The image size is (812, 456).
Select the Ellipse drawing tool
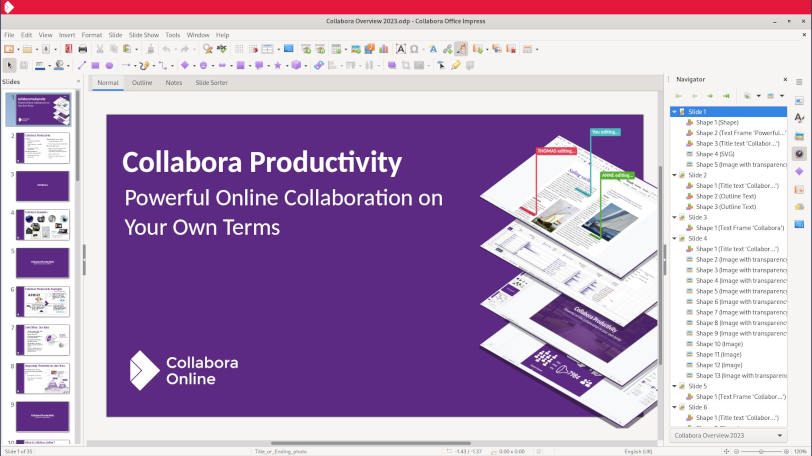click(x=109, y=65)
